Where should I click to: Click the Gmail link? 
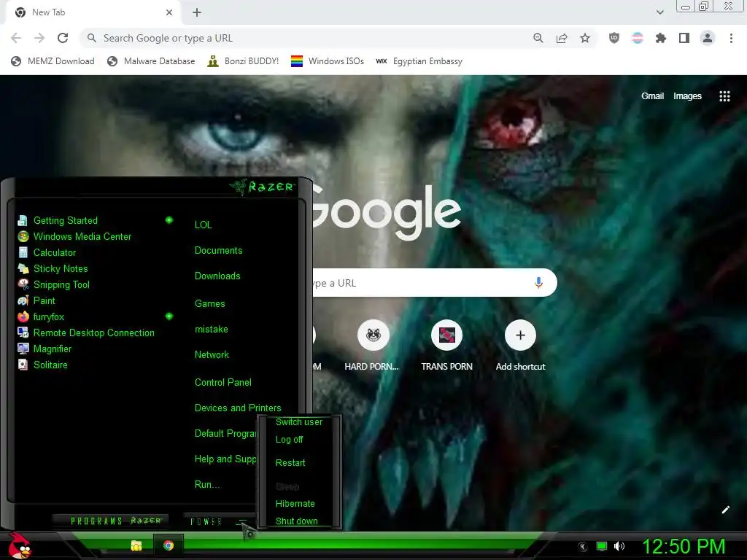652,96
